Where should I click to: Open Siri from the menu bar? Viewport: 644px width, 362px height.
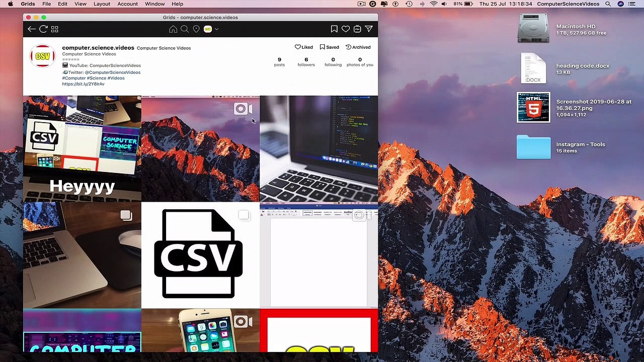tap(620, 4)
